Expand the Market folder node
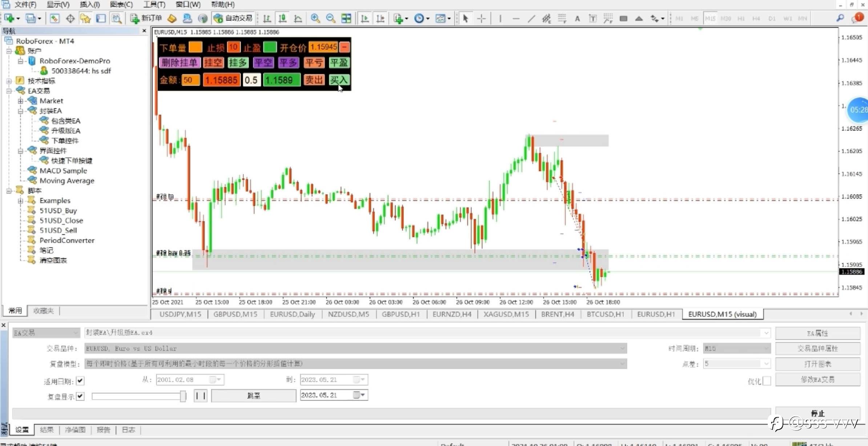Screen dimensions: 868x446 point(21,101)
